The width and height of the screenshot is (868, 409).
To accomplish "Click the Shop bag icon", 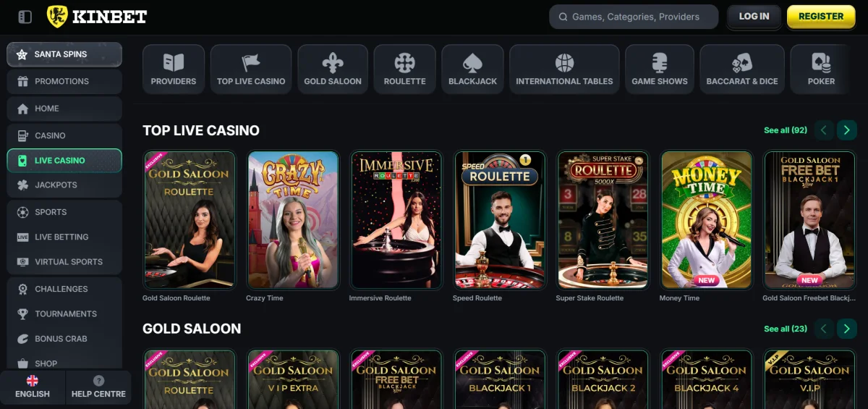I will [x=22, y=363].
